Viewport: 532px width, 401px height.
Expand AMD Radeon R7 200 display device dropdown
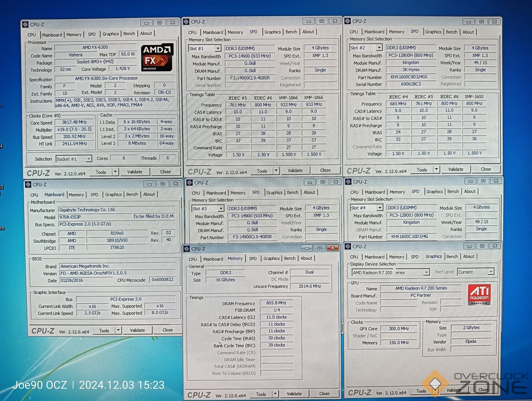pos(426,272)
